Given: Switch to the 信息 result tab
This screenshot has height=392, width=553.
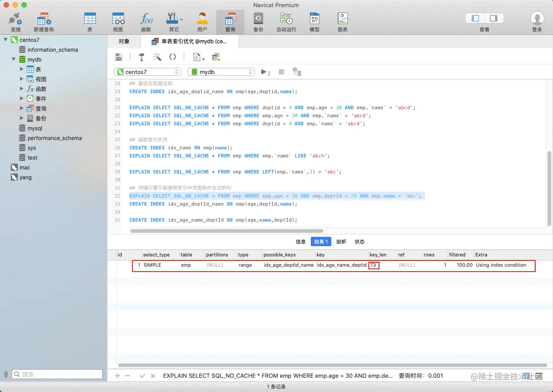Looking at the screenshot, I should (301, 242).
